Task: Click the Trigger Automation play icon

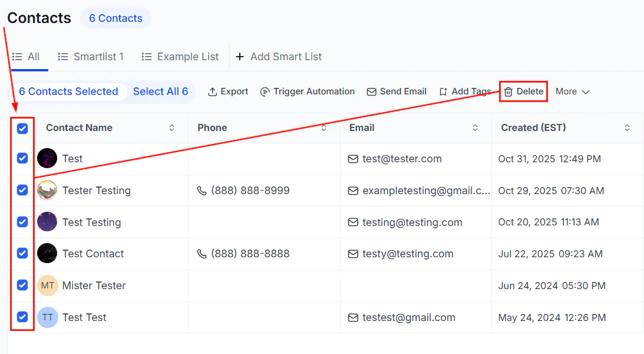Action: (265, 91)
